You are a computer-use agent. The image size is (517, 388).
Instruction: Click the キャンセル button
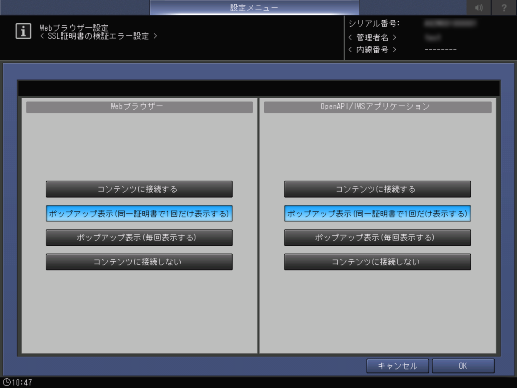pos(397,366)
